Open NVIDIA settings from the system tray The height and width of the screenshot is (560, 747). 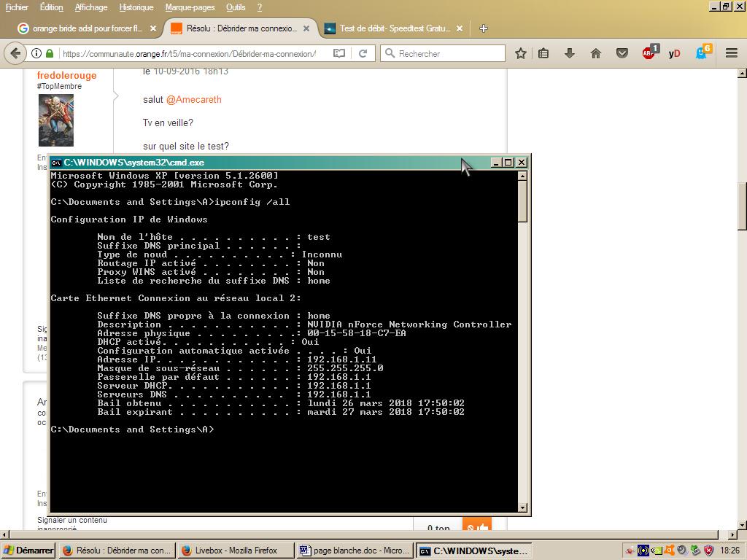click(x=657, y=550)
